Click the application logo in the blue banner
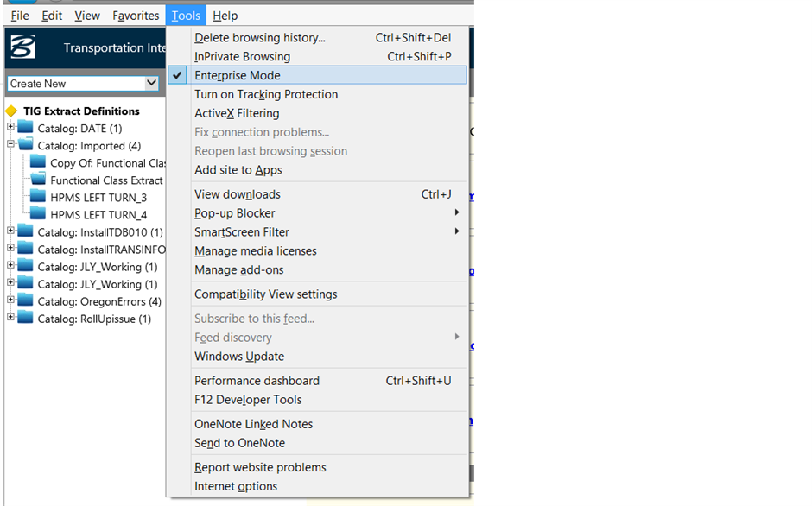Image resolution: width=812 pixels, height=506 pixels. (x=21, y=47)
